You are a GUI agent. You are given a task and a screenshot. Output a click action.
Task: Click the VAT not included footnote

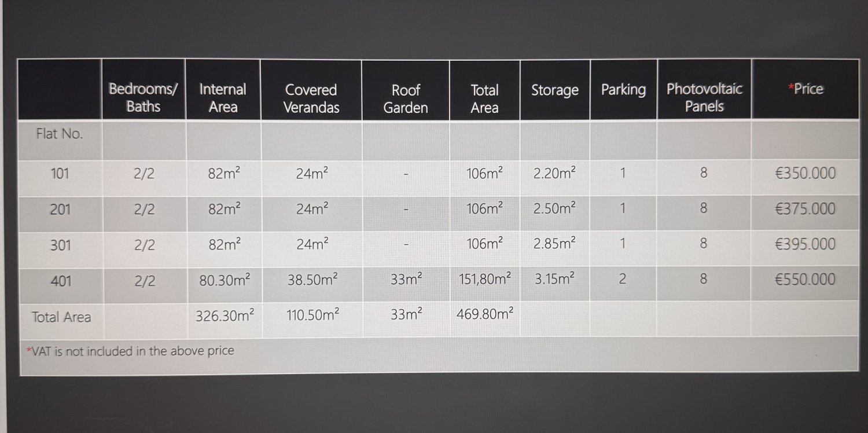click(x=130, y=350)
